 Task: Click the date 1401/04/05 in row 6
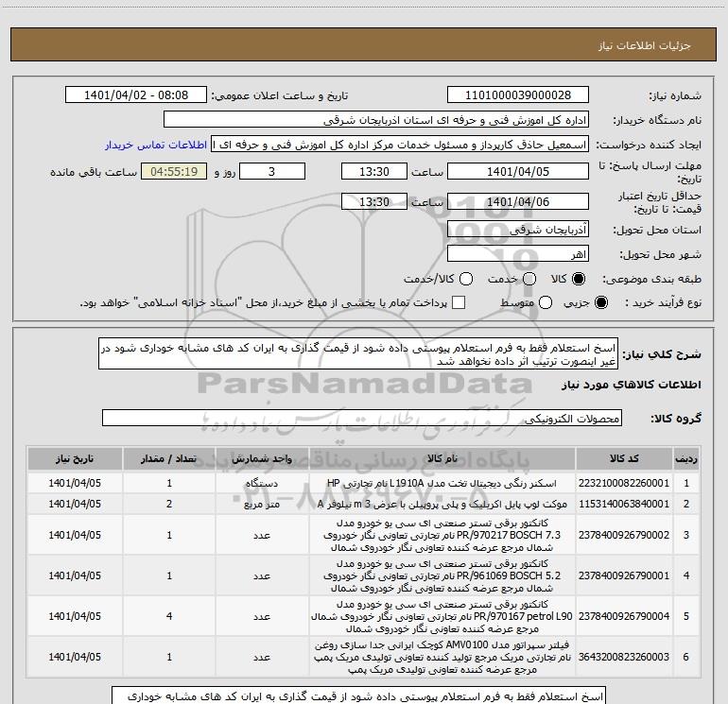pos(75,657)
